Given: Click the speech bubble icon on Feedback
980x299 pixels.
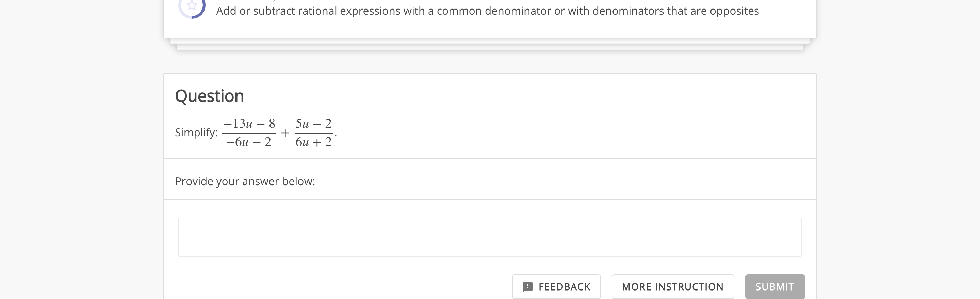Looking at the screenshot, I should tap(527, 287).
